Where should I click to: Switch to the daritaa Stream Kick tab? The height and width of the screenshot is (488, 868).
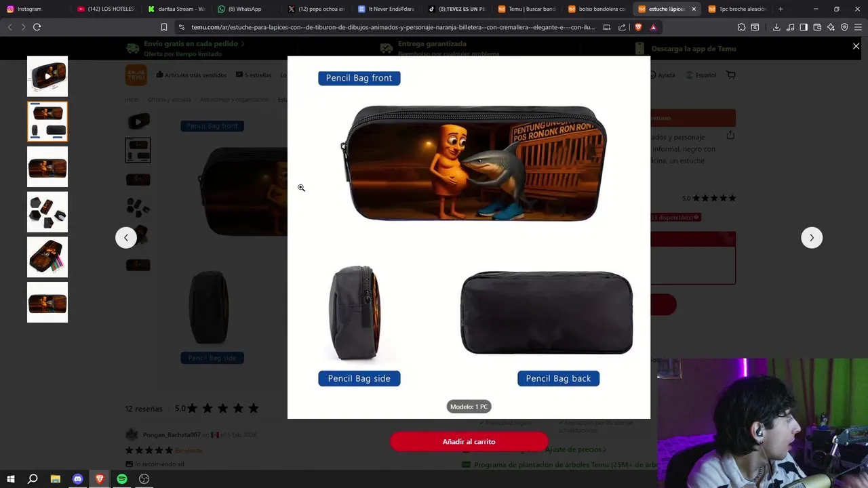(176, 9)
